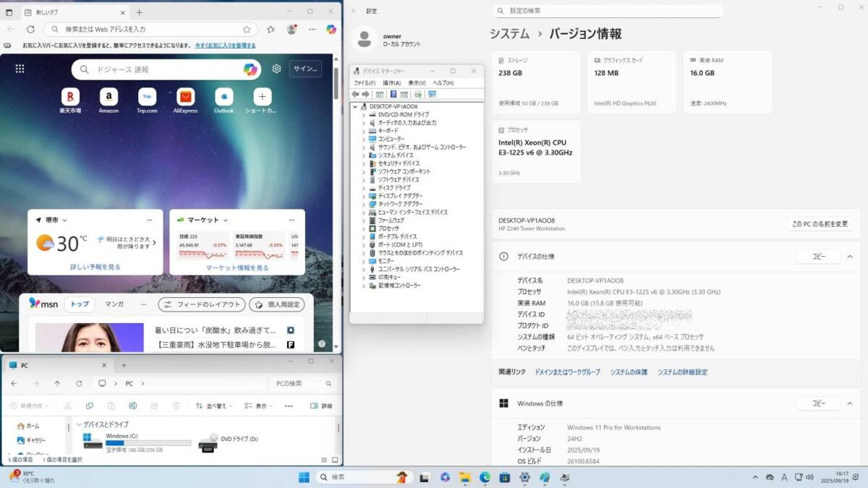
Task: Copy Windows specifications with the Copy button
Action: pyautogui.click(x=818, y=403)
